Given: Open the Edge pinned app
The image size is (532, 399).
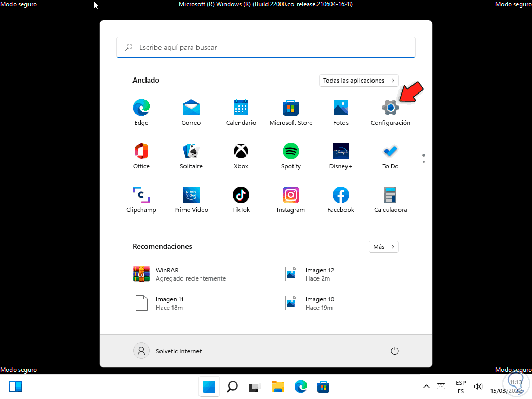Looking at the screenshot, I should click(x=141, y=113).
